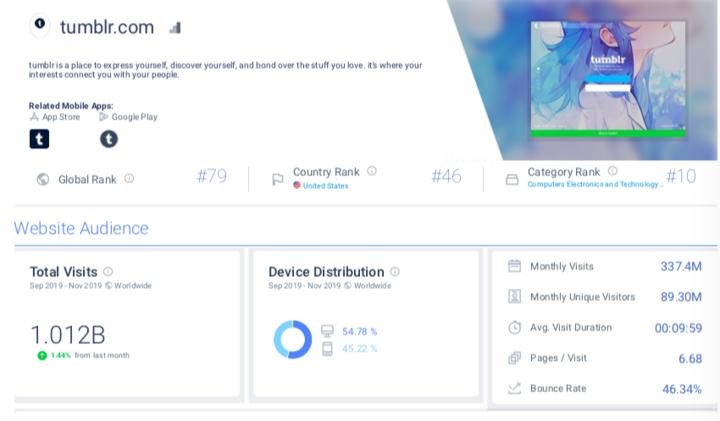Click the Pages / Visit pages icon
Image resolution: width=720 pixels, height=421 pixels.
click(x=514, y=358)
